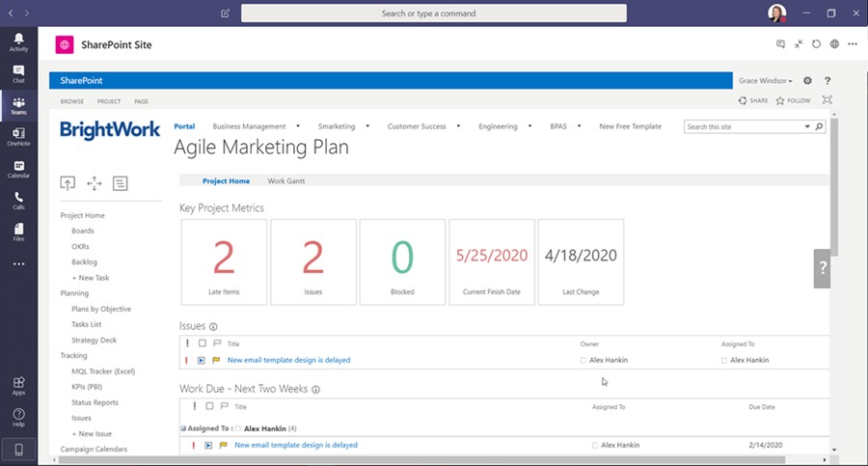Open Apps store icon in sidebar

tap(19, 386)
